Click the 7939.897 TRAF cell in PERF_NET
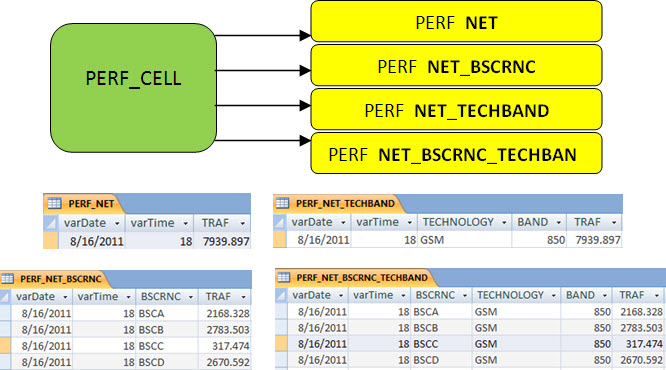 click(x=222, y=241)
